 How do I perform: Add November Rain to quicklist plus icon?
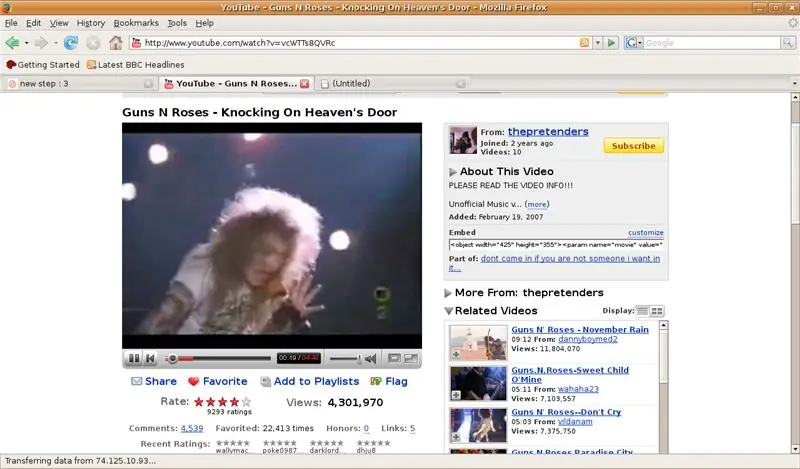pyautogui.click(x=456, y=354)
